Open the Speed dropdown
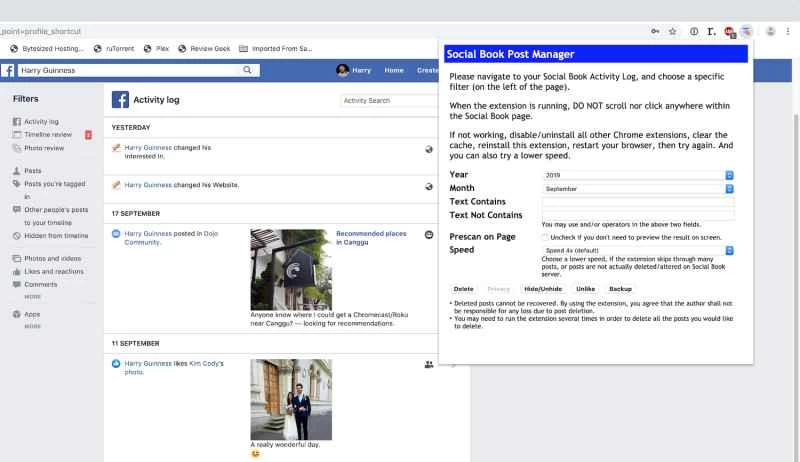800x462 pixels. pos(637,250)
